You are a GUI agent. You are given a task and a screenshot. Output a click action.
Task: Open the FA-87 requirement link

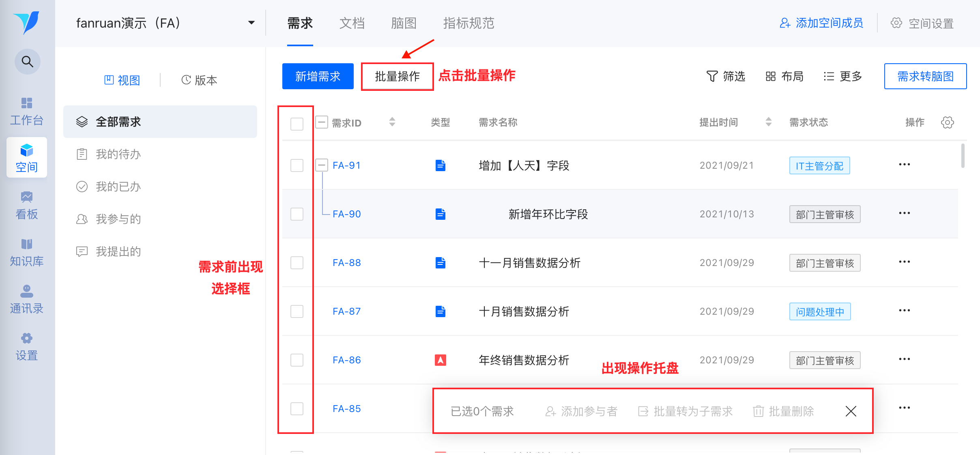[346, 311]
